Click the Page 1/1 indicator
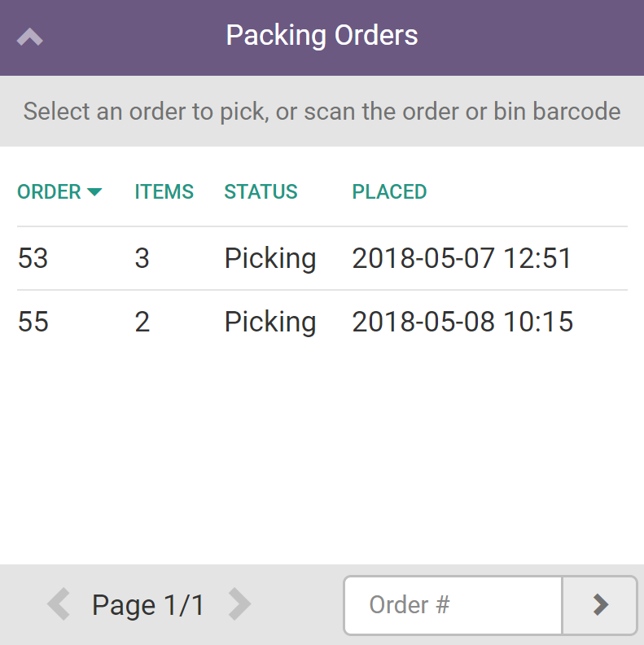This screenshot has height=645, width=644. point(148,605)
